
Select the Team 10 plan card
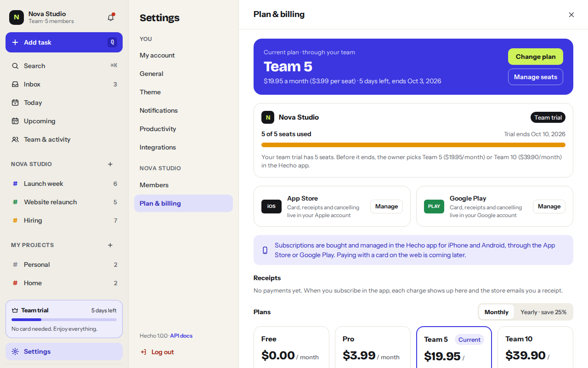point(535,347)
